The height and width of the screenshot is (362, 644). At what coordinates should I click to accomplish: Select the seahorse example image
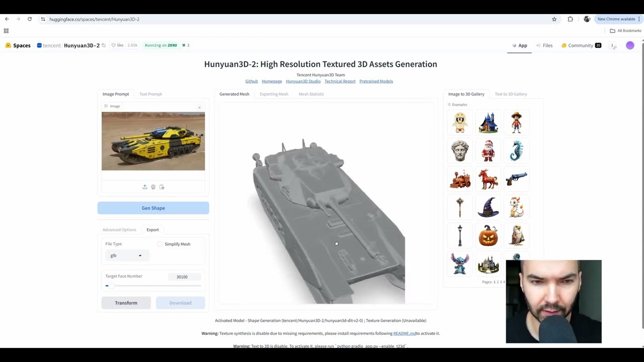(516, 151)
